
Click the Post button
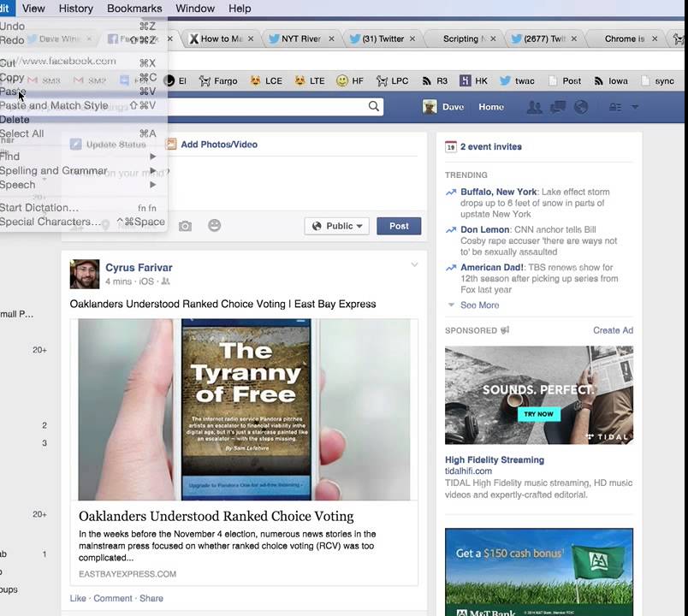click(x=399, y=226)
